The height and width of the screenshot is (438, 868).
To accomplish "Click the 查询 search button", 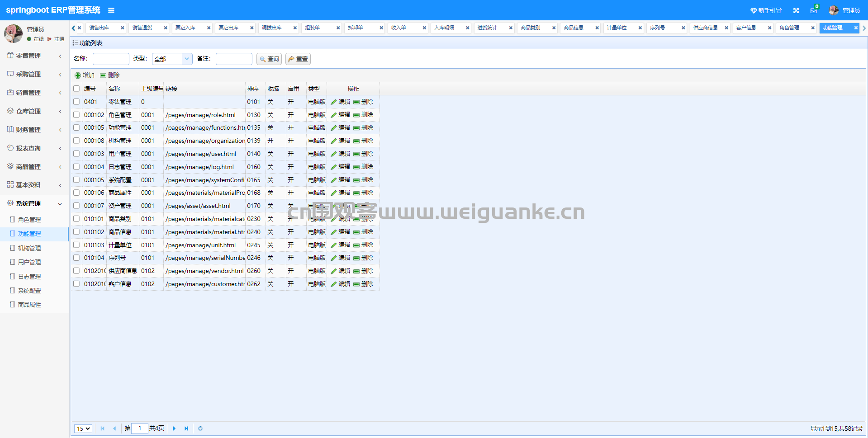I will coord(269,59).
